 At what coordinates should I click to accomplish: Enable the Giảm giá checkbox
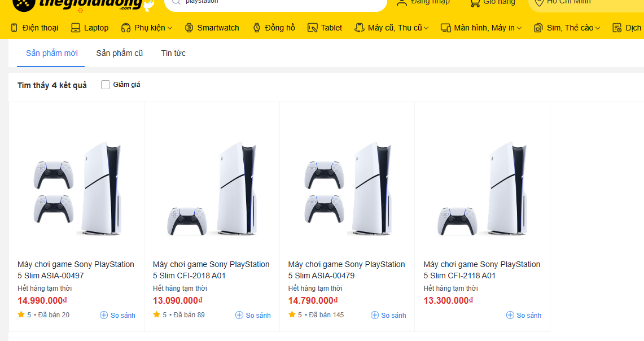pyautogui.click(x=106, y=85)
